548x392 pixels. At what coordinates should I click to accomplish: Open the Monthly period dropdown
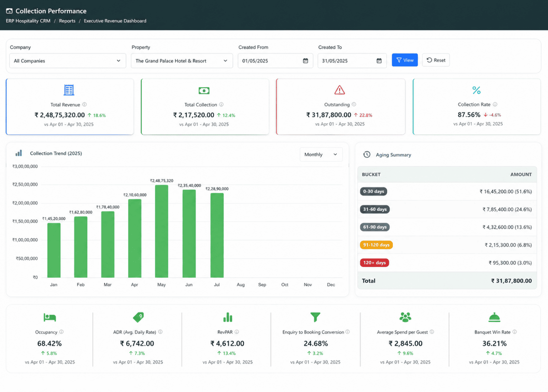(321, 154)
